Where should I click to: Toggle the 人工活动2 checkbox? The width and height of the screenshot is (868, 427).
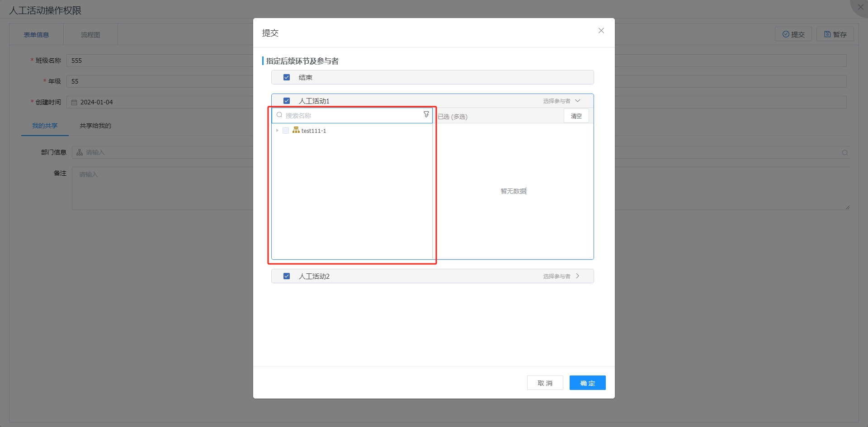point(287,276)
